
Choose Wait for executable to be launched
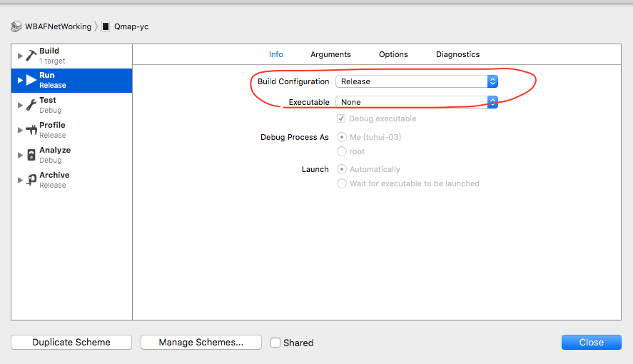(342, 183)
